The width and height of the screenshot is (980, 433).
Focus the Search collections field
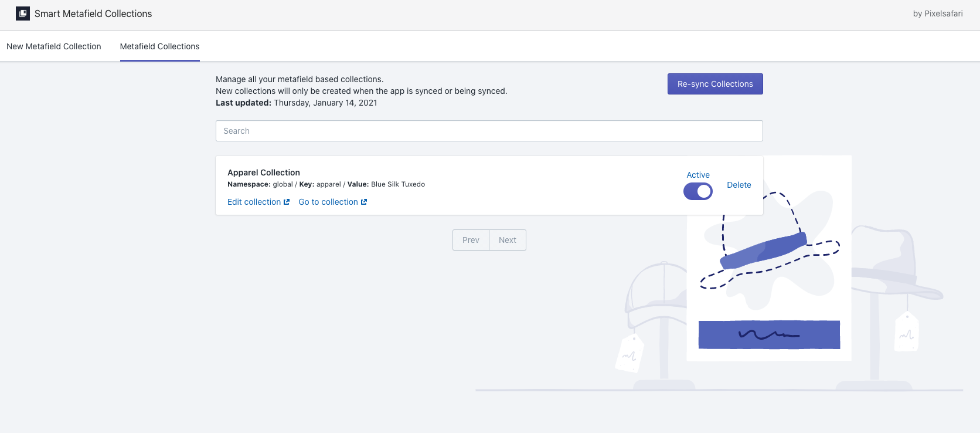pos(489,131)
